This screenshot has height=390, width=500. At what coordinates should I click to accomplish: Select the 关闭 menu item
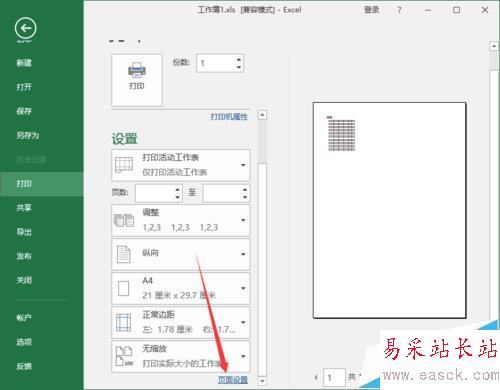click(x=24, y=280)
